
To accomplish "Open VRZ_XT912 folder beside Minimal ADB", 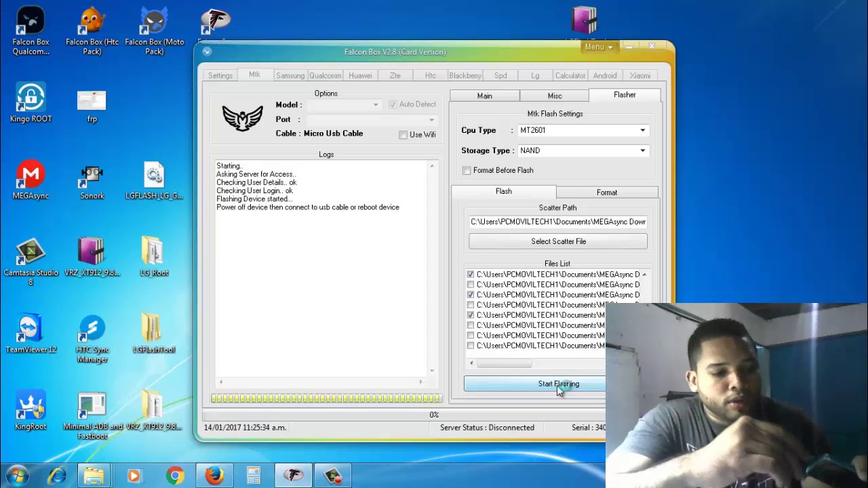I will pyautogui.click(x=154, y=411).
